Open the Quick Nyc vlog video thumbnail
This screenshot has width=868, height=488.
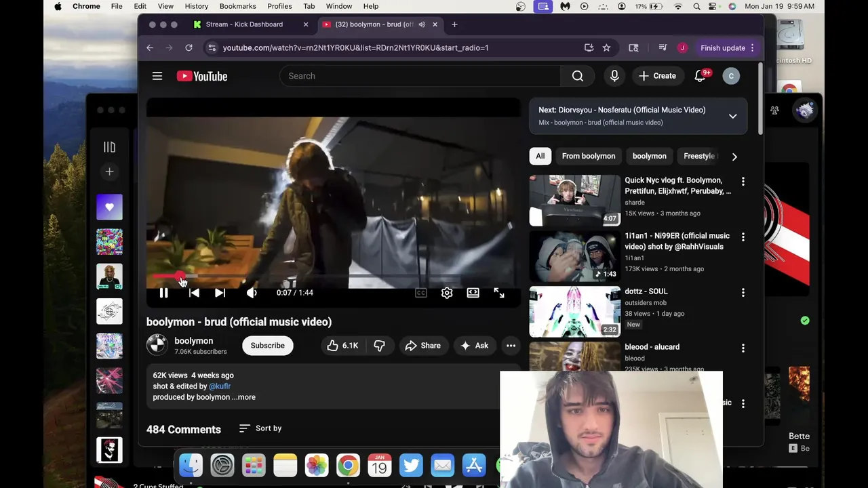pyautogui.click(x=575, y=200)
